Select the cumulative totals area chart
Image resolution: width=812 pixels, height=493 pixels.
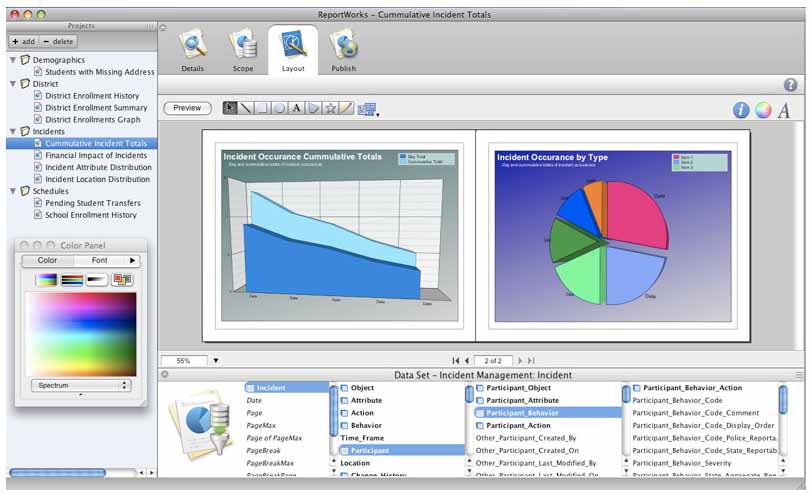339,236
